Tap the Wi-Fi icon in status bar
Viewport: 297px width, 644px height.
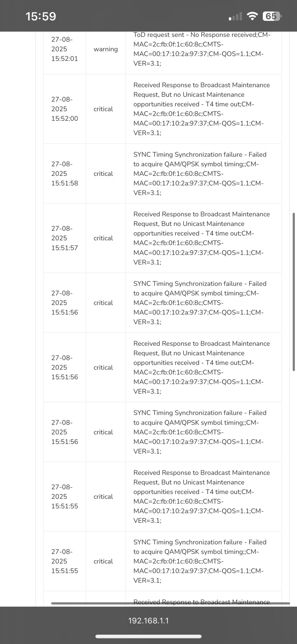coord(253,17)
